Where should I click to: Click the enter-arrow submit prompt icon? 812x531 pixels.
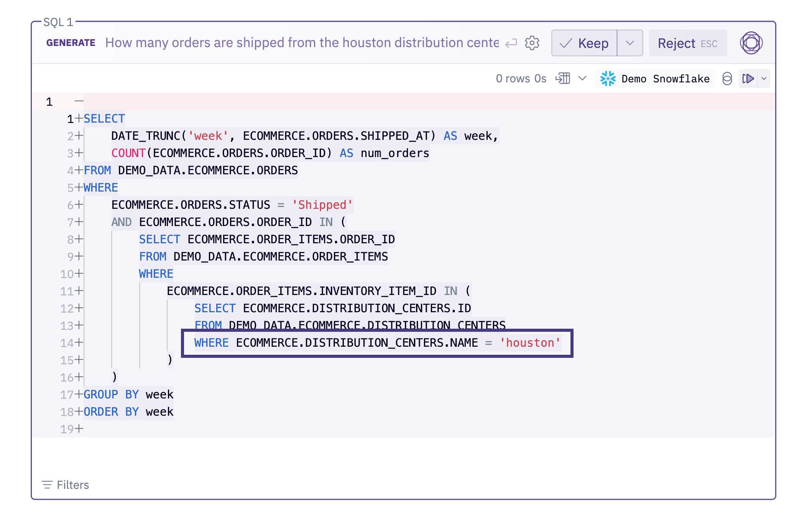[511, 43]
